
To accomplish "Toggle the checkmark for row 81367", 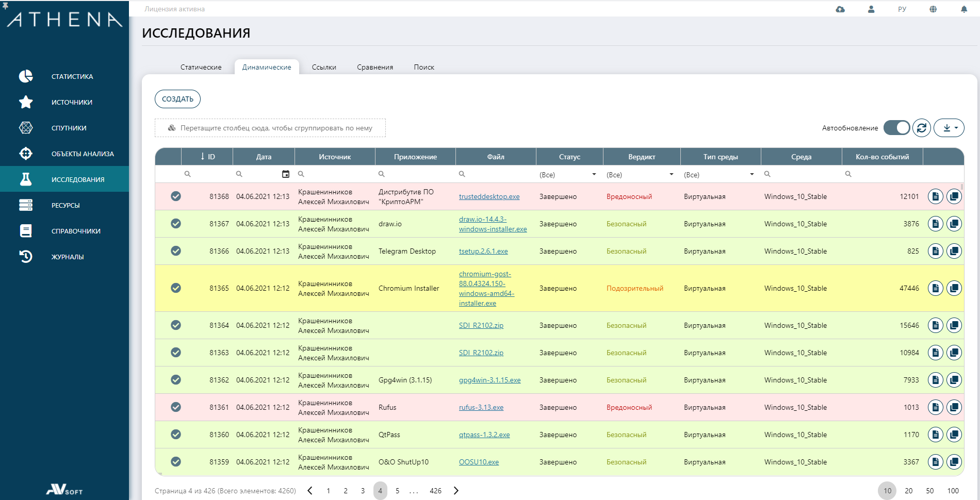I will [x=176, y=224].
